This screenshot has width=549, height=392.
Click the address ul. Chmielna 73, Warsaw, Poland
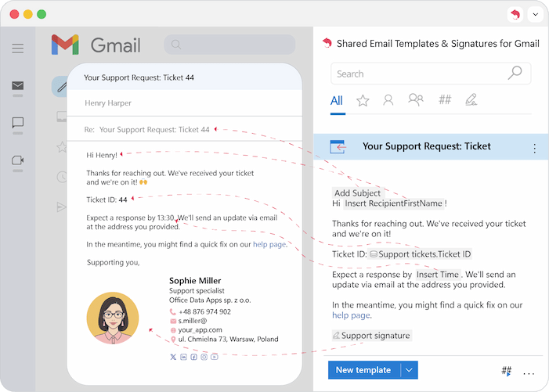tap(228, 340)
